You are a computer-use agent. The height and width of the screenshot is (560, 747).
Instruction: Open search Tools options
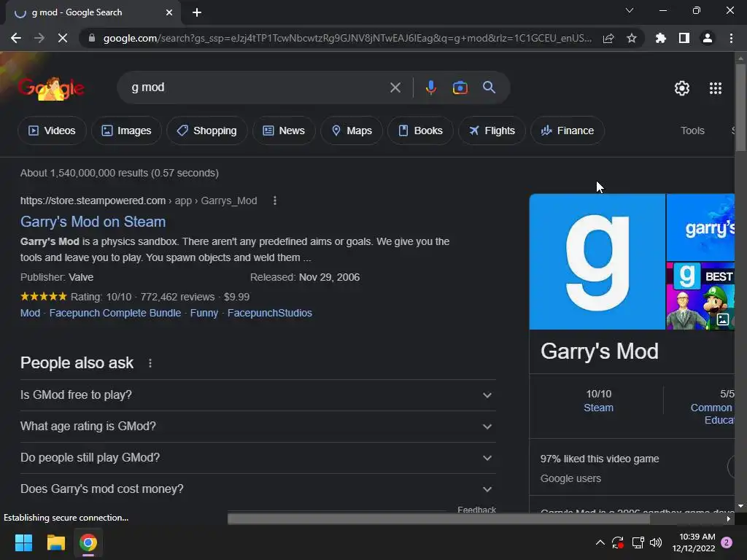tap(692, 131)
